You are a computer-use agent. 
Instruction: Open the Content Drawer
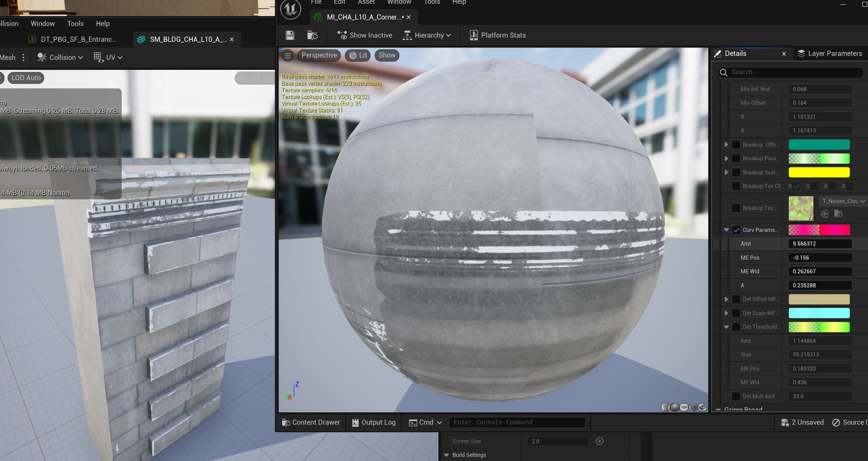pyautogui.click(x=311, y=422)
